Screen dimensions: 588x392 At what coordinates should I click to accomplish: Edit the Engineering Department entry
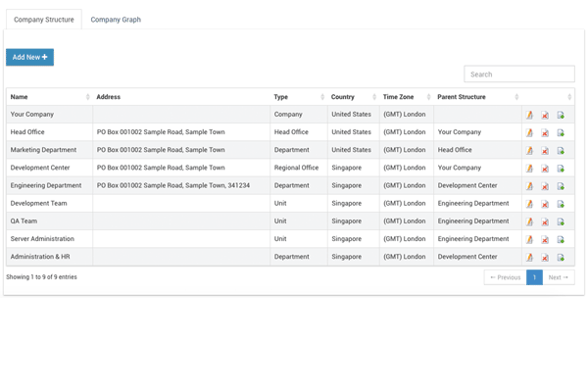tap(529, 186)
